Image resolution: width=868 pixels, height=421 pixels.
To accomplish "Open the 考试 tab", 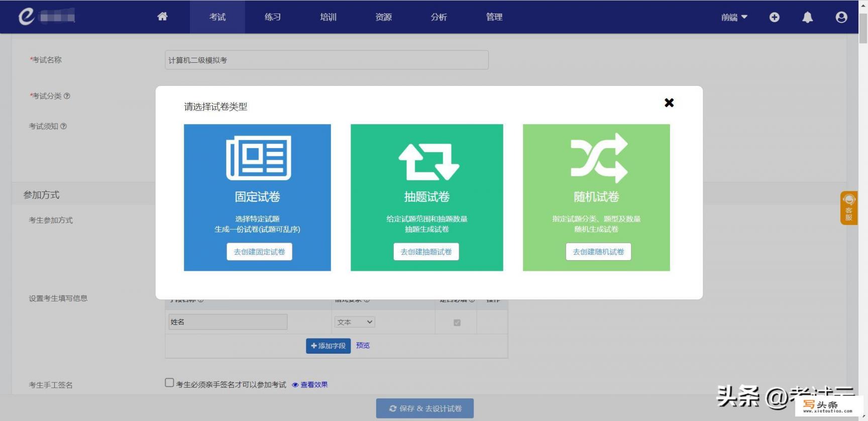I will pos(218,17).
